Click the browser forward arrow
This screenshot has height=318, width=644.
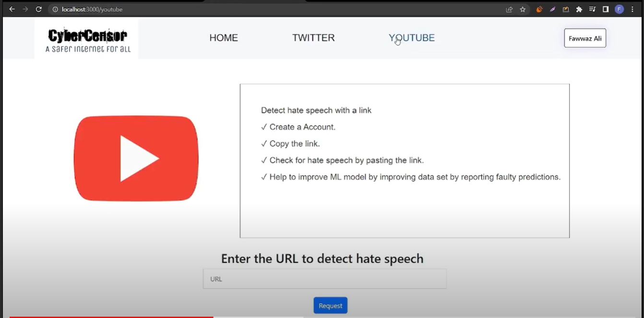pyautogui.click(x=25, y=9)
